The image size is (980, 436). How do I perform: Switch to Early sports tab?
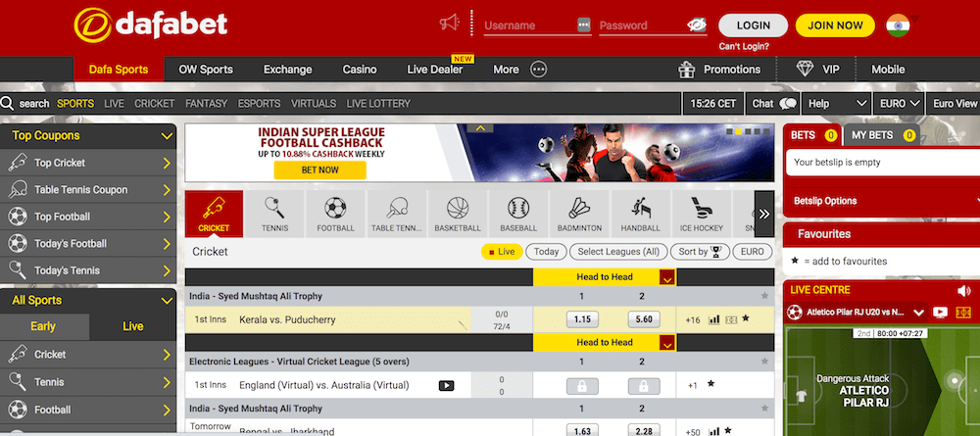point(43,326)
